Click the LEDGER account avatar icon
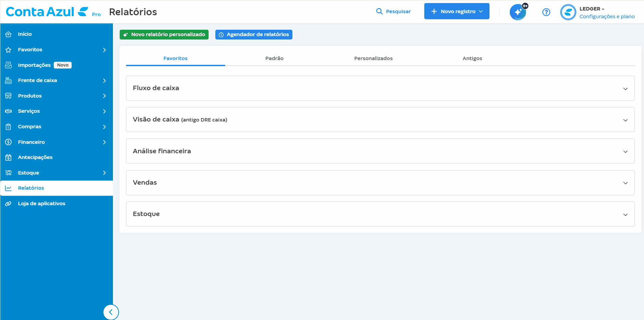 pyautogui.click(x=568, y=12)
